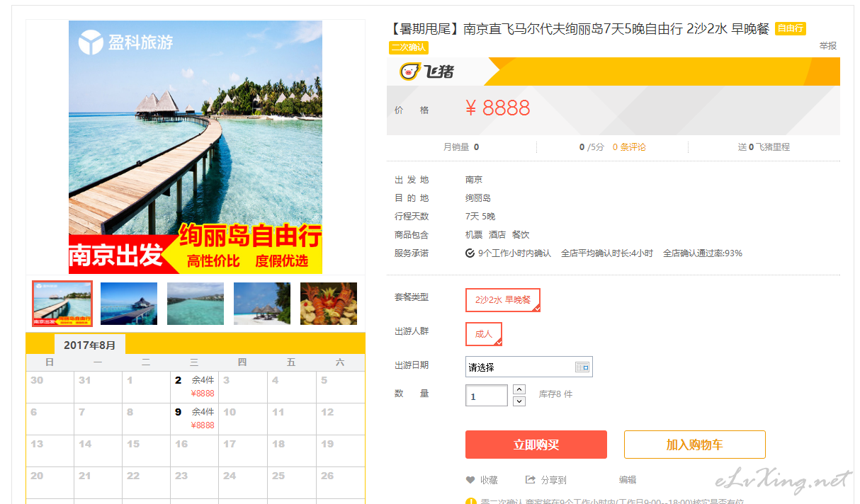The height and width of the screenshot is (504, 860).
Task: Click the Fliggy pig logo icon
Action: (409, 71)
